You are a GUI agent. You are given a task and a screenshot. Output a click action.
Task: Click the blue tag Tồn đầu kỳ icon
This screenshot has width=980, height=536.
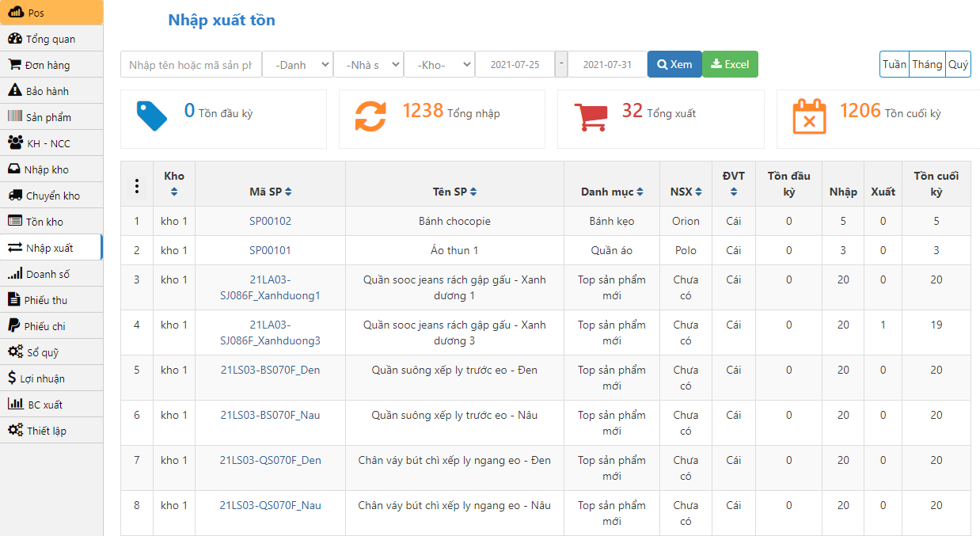pos(151,116)
